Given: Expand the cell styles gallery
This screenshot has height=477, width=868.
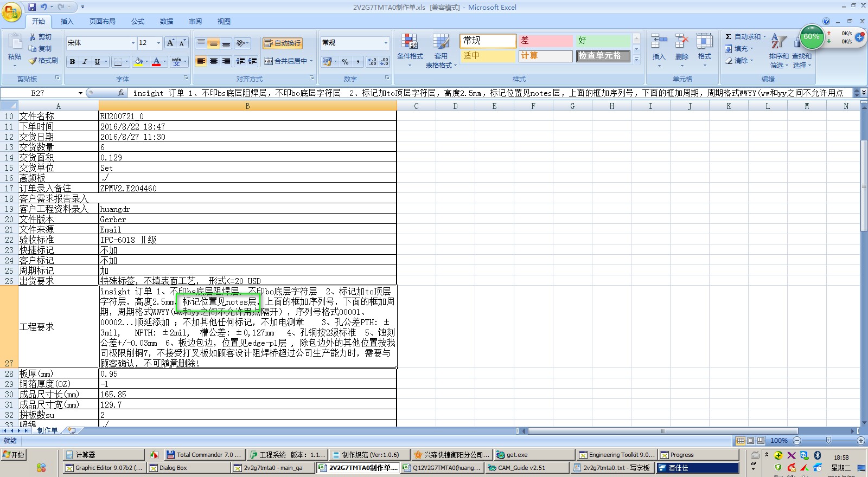Looking at the screenshot, I should (637, 59).
